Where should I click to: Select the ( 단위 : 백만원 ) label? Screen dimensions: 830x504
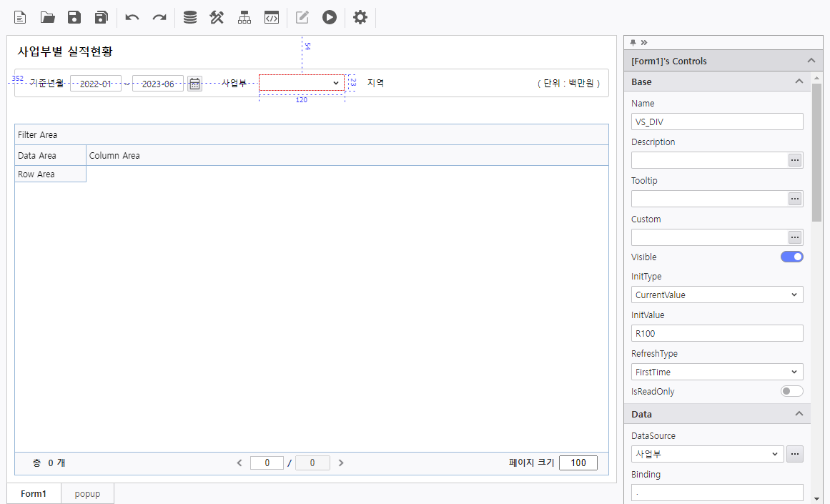click(x=568, y=83)
